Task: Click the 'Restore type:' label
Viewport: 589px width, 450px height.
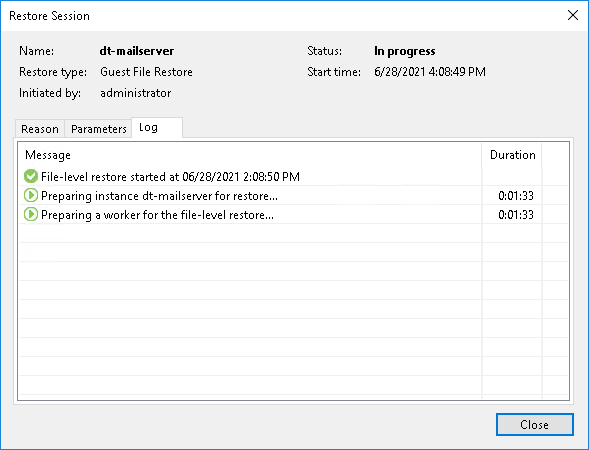Action: click(53, 72)
